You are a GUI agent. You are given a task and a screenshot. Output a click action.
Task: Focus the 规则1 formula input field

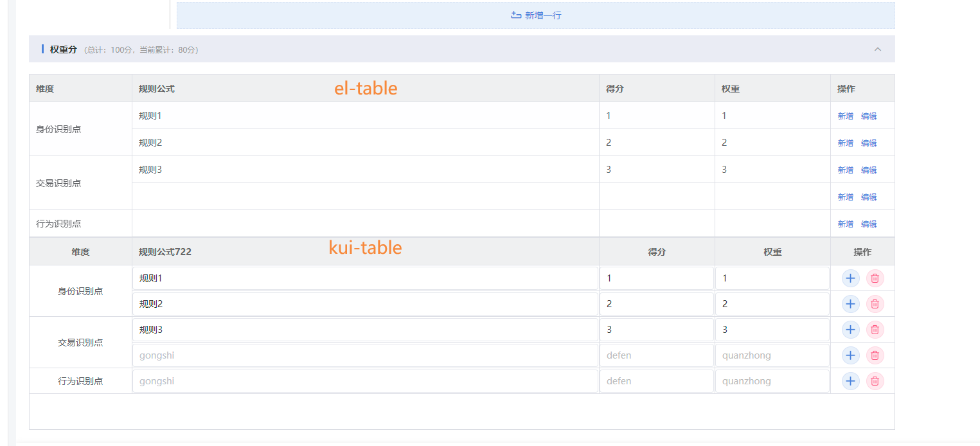point(365,278)
